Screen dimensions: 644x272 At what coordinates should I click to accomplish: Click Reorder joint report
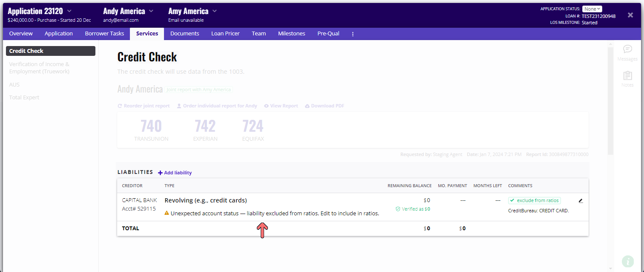(x=144, y=106)
